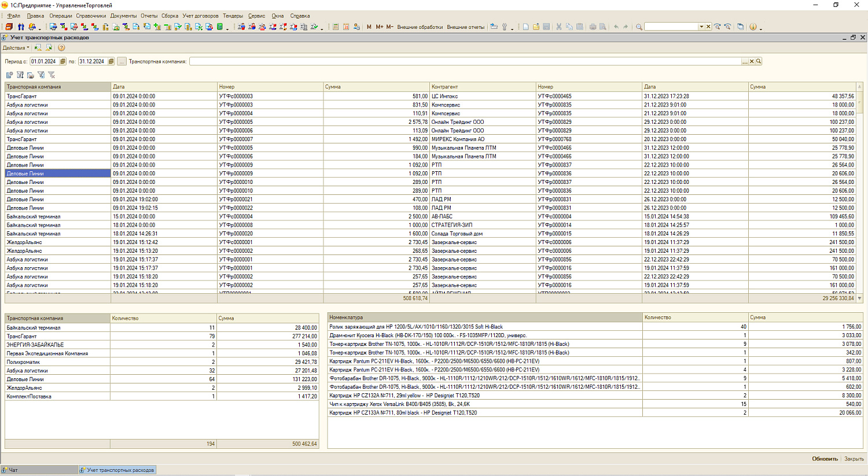This screenshot has height=476, width=868.
Task: Expand the toolbar search box dropdown arrow
Action: [701, 27]
